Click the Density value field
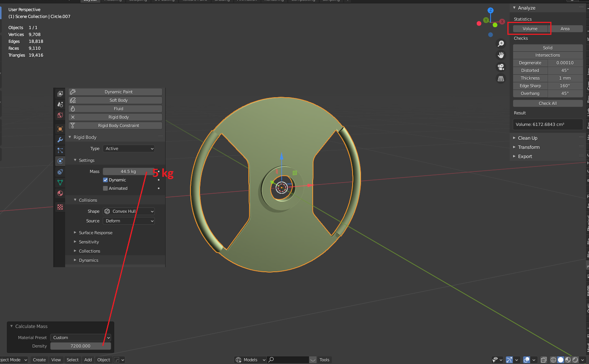589x364 pixels. 80,346
